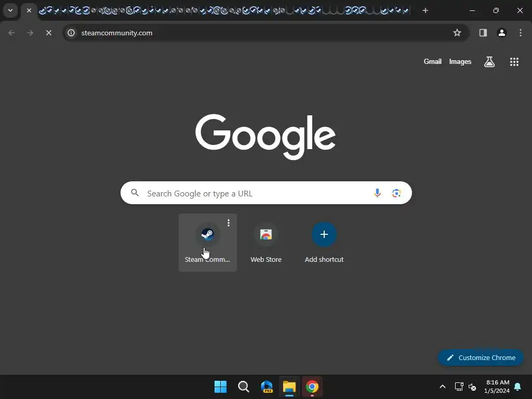This screenshot has height=399, width=532.
Task: Open File Explorer from the taskbar
Action: coord(289,387)
